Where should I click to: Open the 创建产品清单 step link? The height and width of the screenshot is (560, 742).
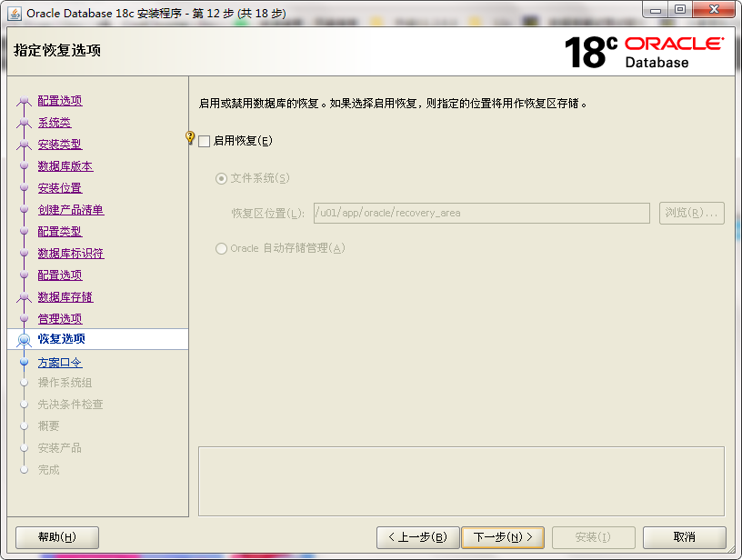[x=71, y=210]
